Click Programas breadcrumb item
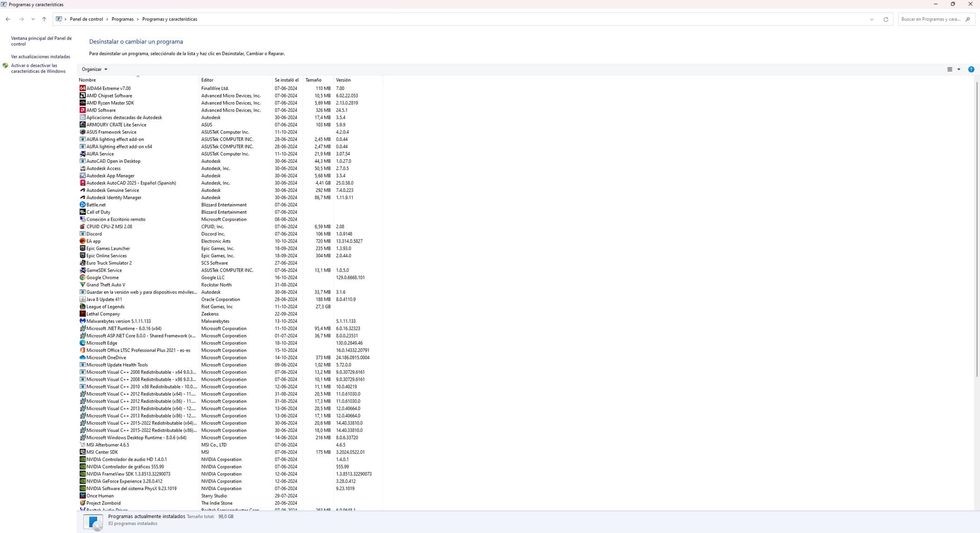This screenshot has height=533, width=980. [122, 19]
